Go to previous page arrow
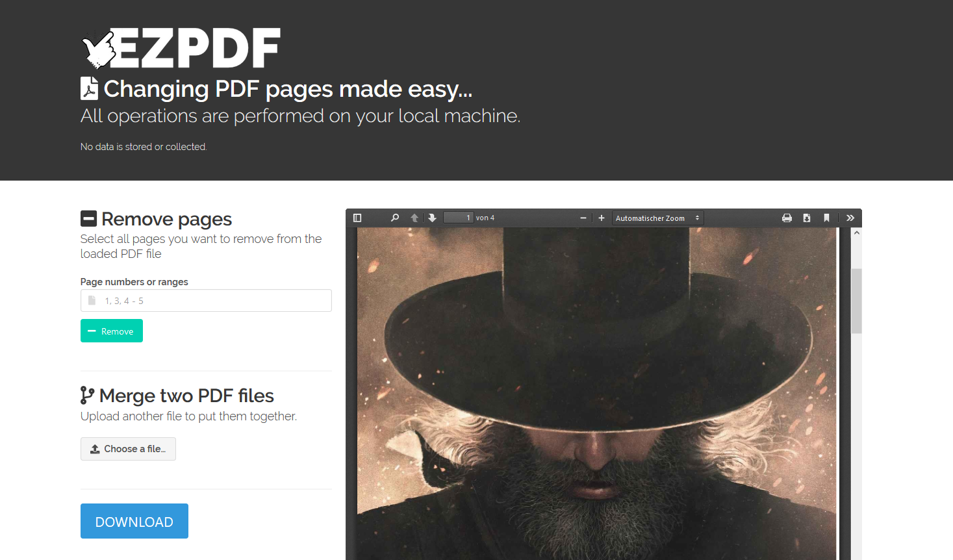Image resolution: width=953 pixels, height=560 pixels. (414, 218)
